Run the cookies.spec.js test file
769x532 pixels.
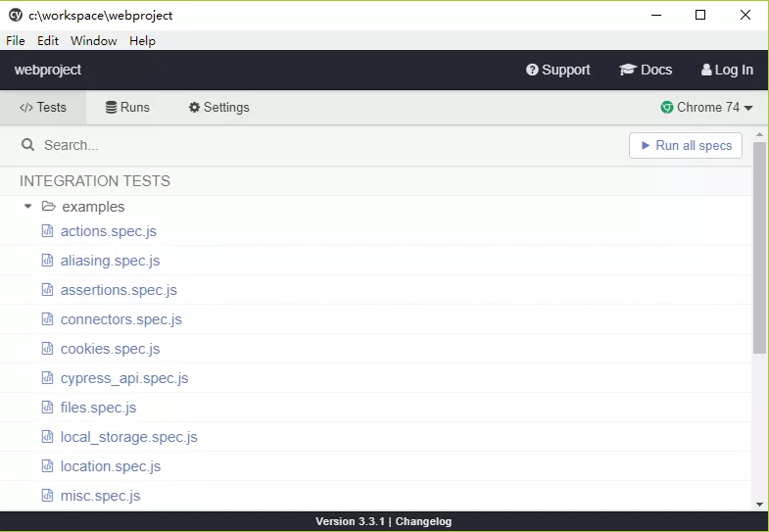(110, 349)
